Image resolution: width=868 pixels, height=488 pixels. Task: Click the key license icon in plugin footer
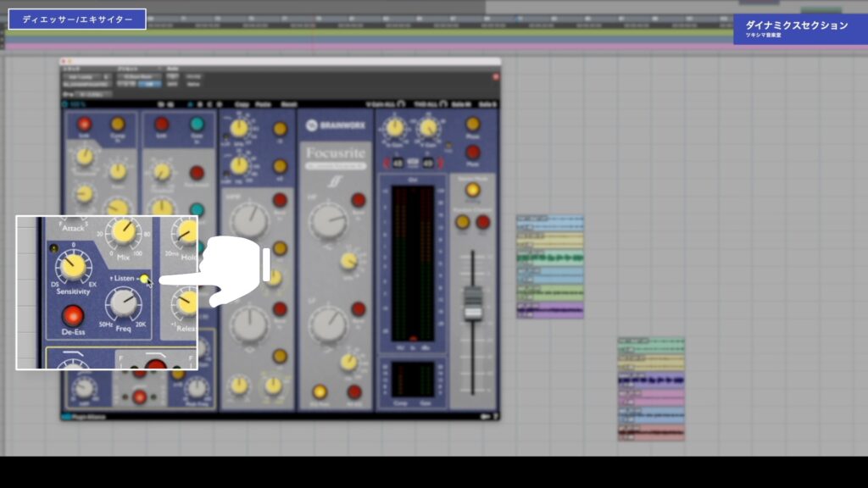[x=486, y=417]
